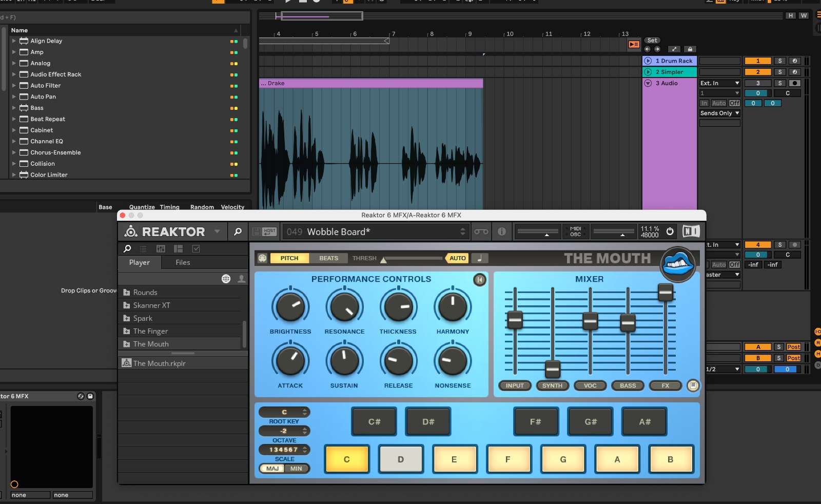Click the BRIGHTNESS knob
821x504 pixels.
(x=290, y=306)
